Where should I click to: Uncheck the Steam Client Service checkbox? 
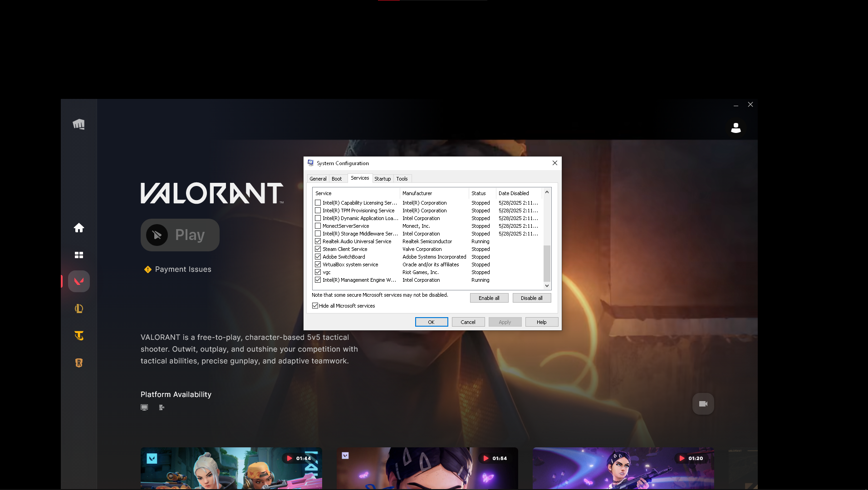click(x=318, y=249)
